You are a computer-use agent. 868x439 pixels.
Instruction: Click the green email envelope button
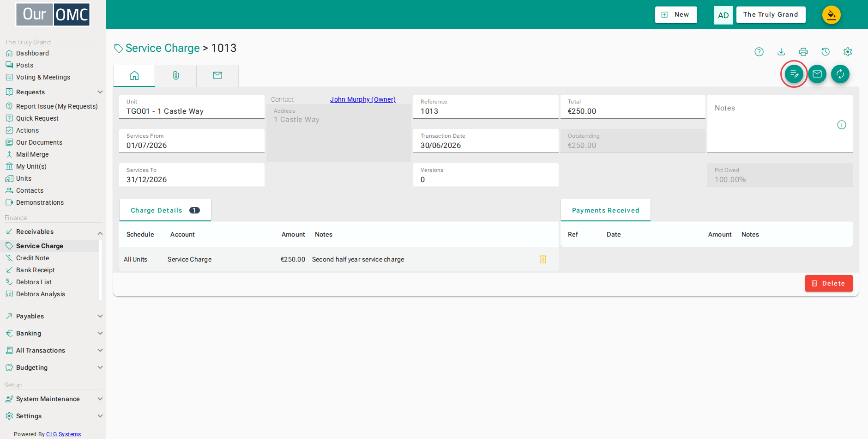click(817, 74)
